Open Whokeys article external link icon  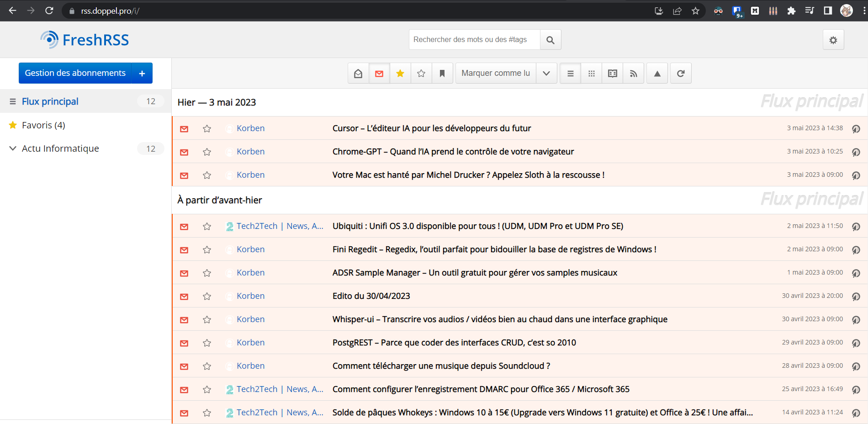(856, 413)
